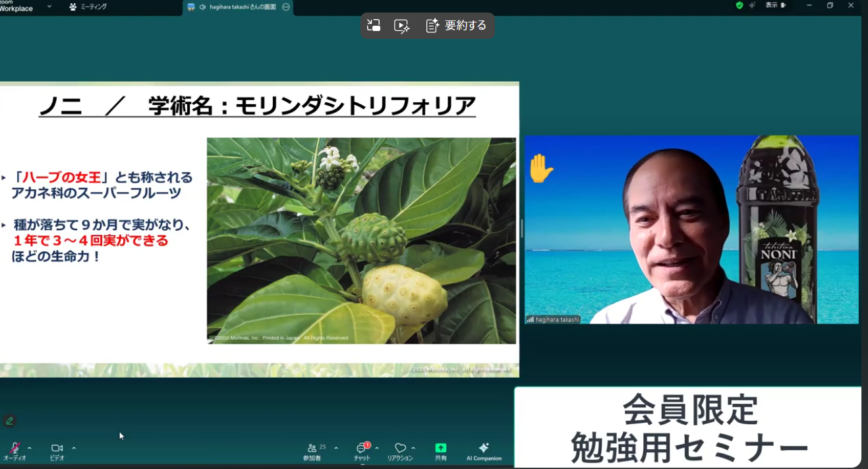The width and height of the screenshot is (868, 469).
Task: Expand the arrow next to リアクション
Action: point(413,449)
